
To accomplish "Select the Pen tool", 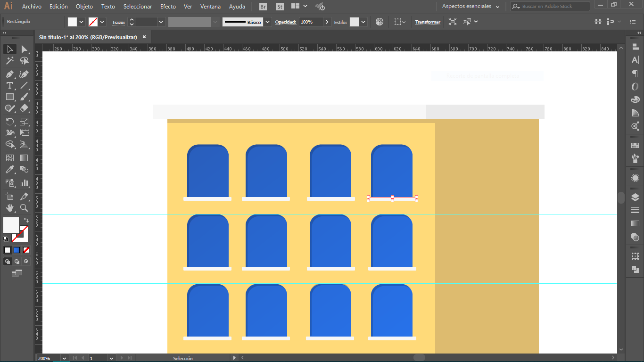I will click(x=9, y=74).
